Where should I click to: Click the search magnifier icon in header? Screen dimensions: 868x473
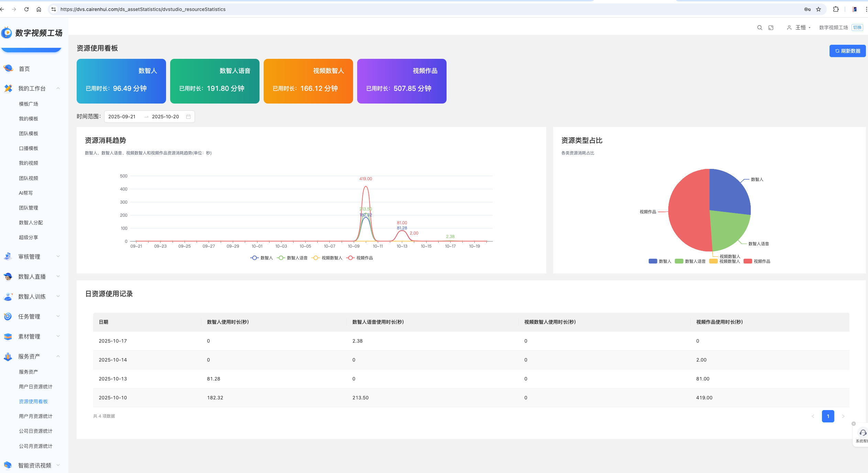click(x=760, y=28)
